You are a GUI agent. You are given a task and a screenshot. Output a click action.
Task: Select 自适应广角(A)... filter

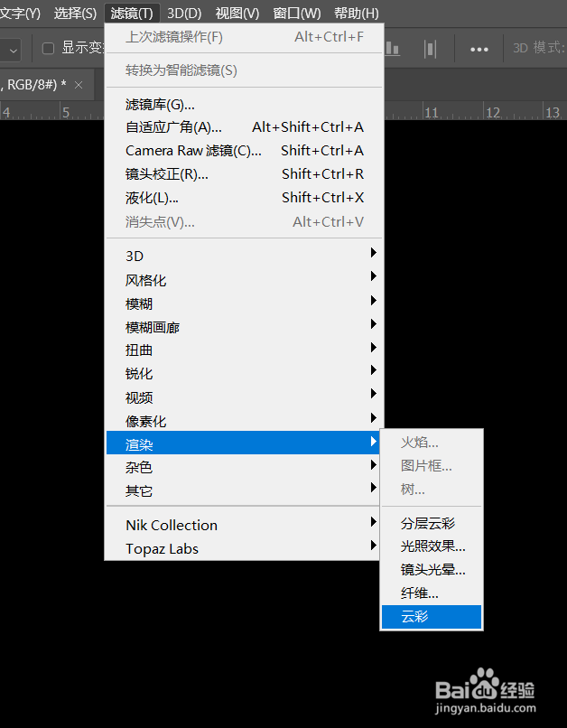pyautogui.click(x=244, y=127)
